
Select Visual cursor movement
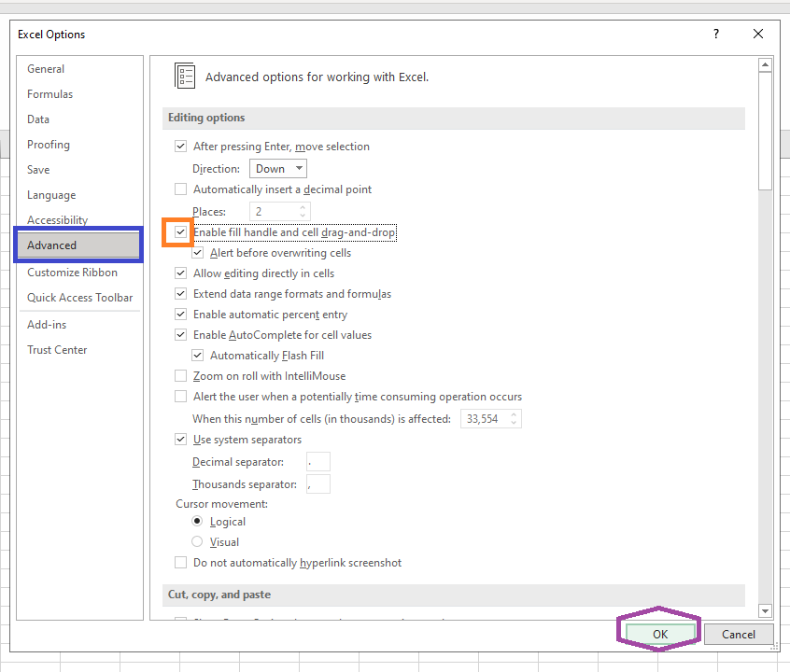[197, 541]
